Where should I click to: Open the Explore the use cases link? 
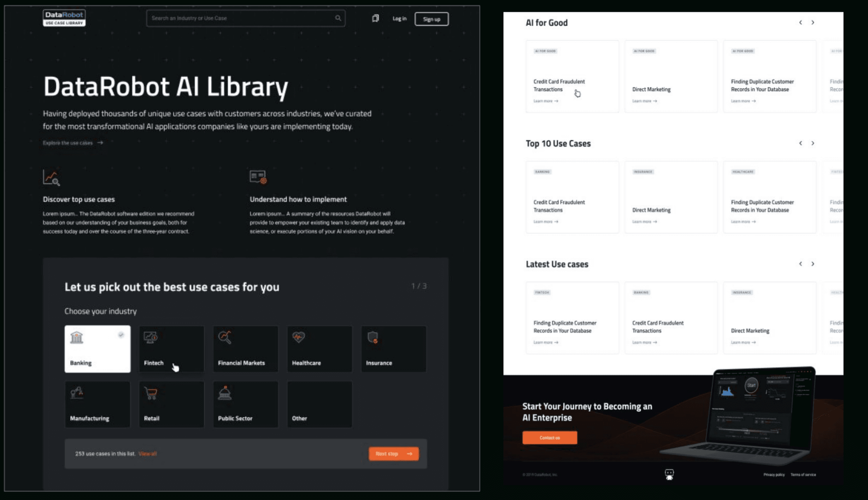click(x=73, y=143)
